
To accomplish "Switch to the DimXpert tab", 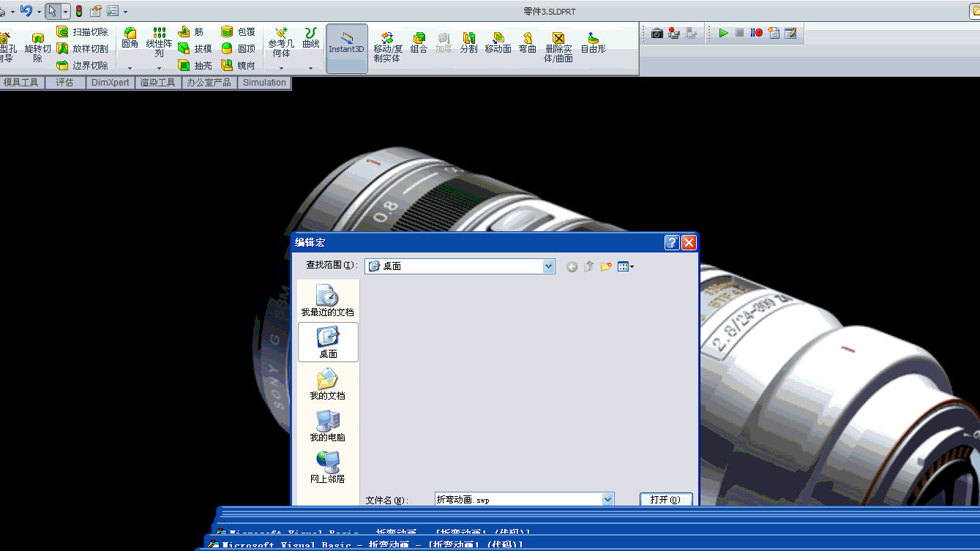I will point(111,83).
